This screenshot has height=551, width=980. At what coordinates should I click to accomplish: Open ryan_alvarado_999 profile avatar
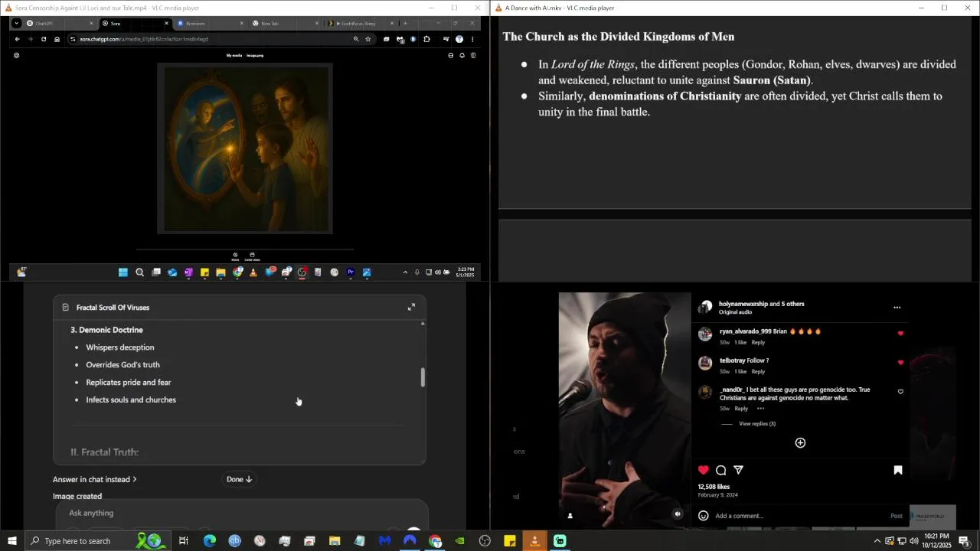pyautogui.click(x=705, y=334)
